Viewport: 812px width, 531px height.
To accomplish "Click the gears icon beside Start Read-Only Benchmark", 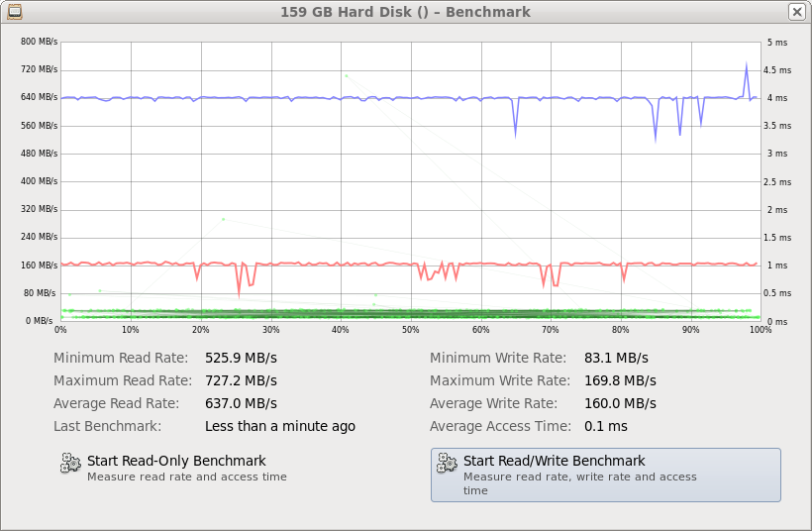I will pyautogui.click(x=71, y=463).
